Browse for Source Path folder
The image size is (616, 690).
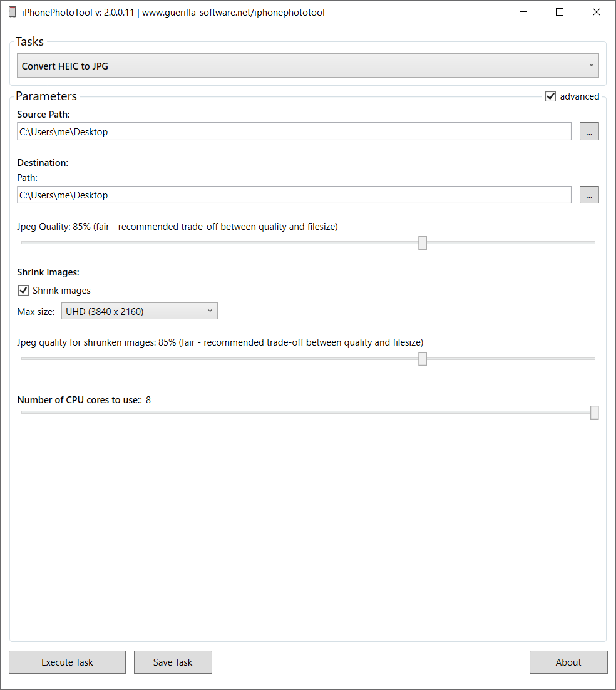(589, 131)
